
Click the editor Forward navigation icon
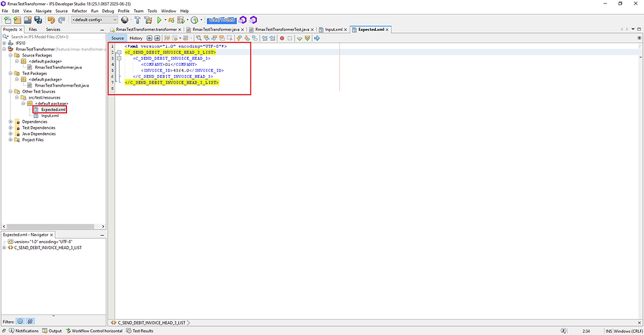[x=157, y=38]
